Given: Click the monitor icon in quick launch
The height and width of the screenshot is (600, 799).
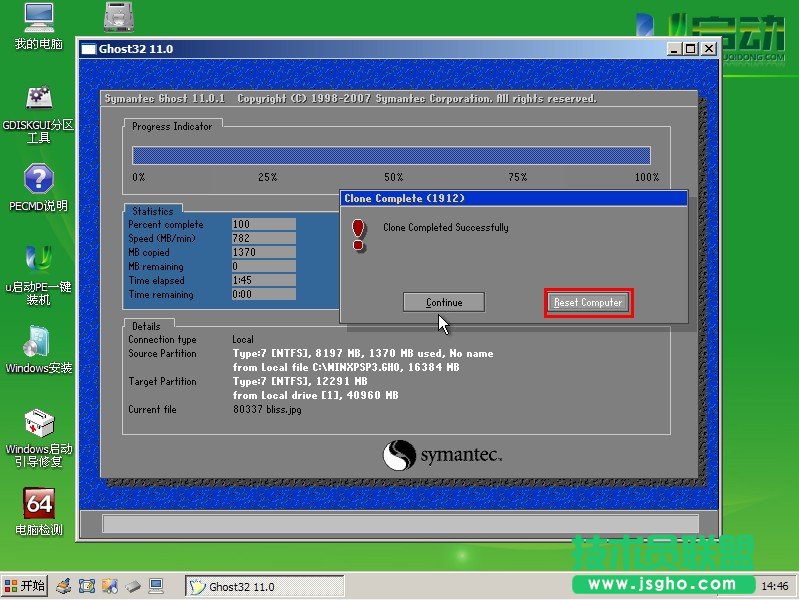Looking at the screenshot, I should click(156, 586).
